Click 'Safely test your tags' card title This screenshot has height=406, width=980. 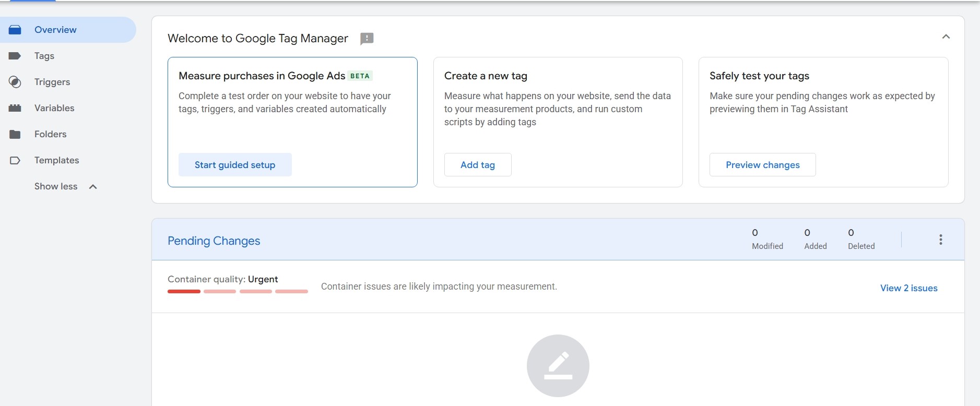click(x=760, y=76)
